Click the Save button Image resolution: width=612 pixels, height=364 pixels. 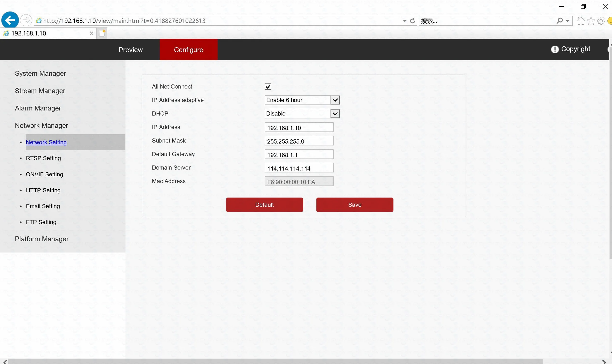355,205
